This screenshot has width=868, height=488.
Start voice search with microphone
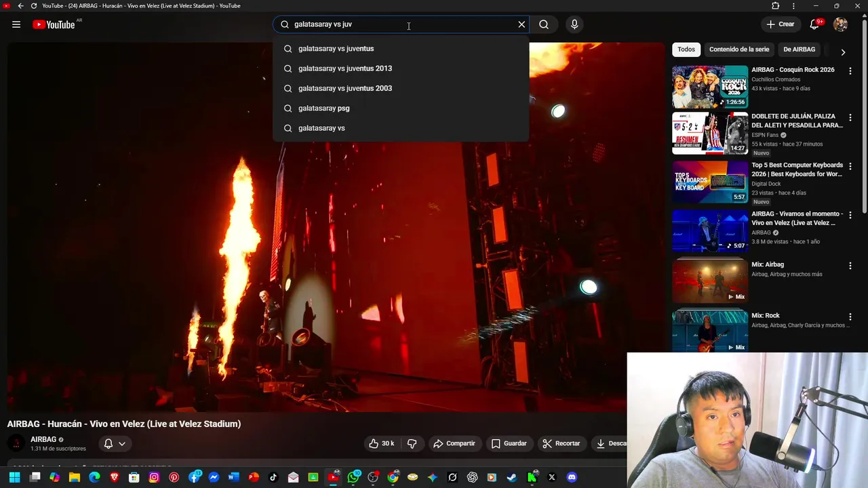[574, 24]
